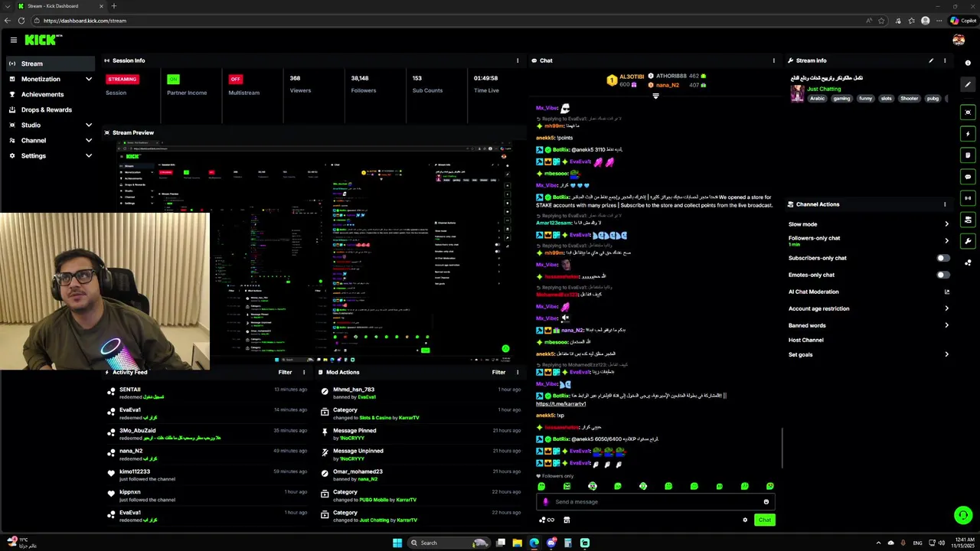Click the red STREAMING status badge
980x551 pixels.
pos(122,79)
